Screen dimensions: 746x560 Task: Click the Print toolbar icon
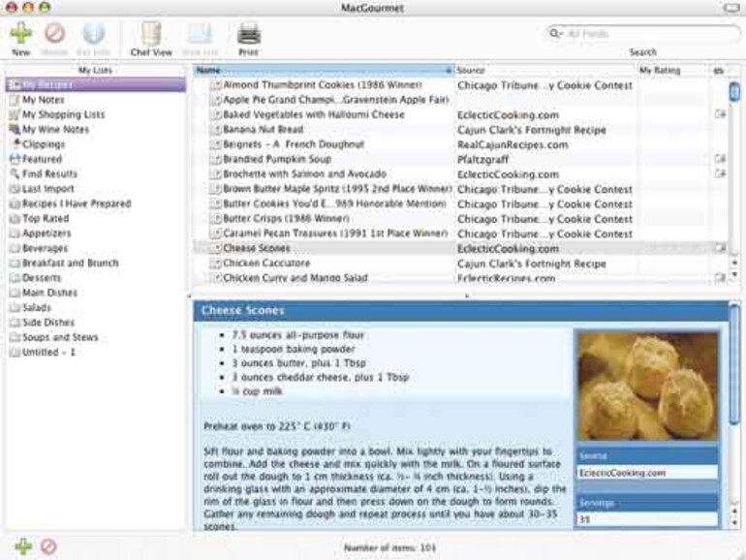click(249, 35)
